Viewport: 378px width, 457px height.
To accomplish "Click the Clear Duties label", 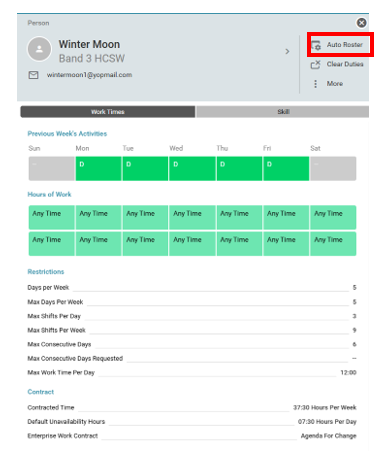I will (345, 64).
